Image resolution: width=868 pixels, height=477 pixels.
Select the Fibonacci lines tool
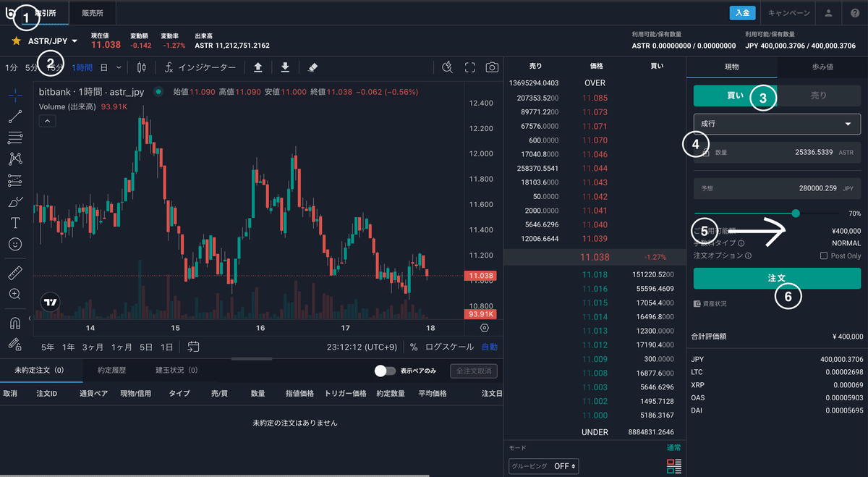(14, 137)
